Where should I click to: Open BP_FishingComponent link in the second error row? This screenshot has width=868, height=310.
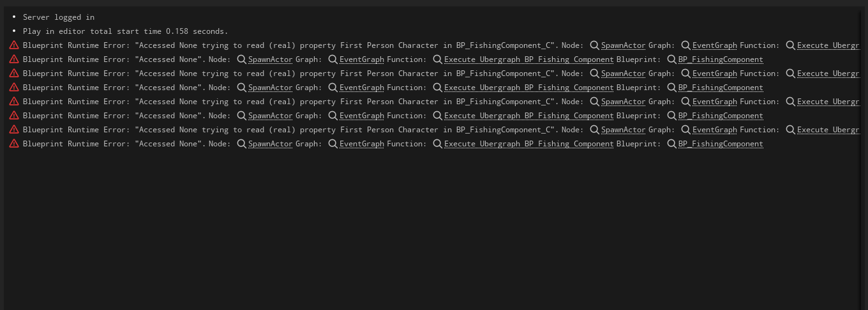[721, 59]
